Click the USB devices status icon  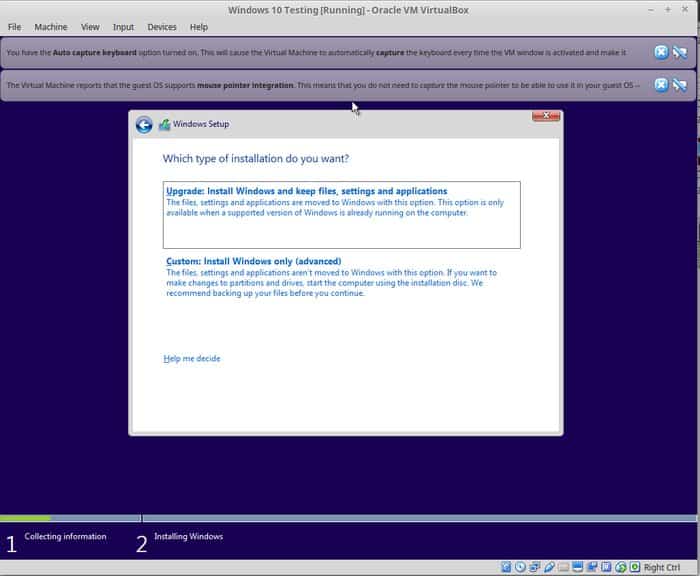pyautogui.click(x=549, y=567)
